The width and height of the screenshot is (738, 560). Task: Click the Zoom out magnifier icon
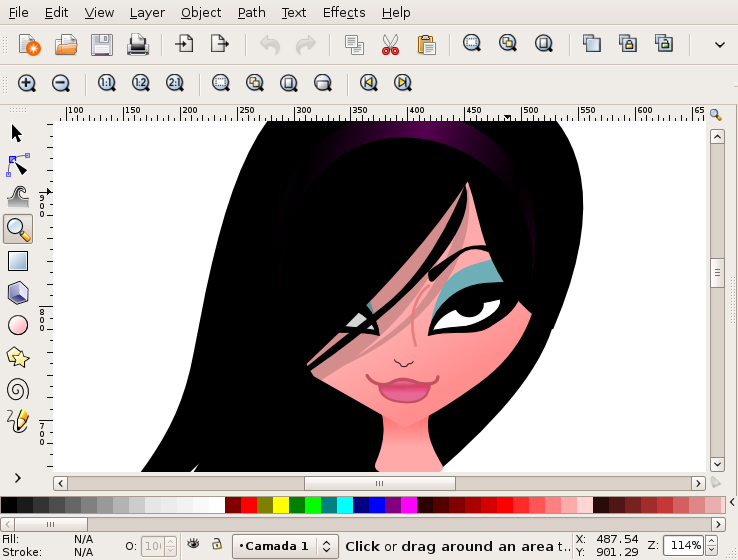pos(61,84)
